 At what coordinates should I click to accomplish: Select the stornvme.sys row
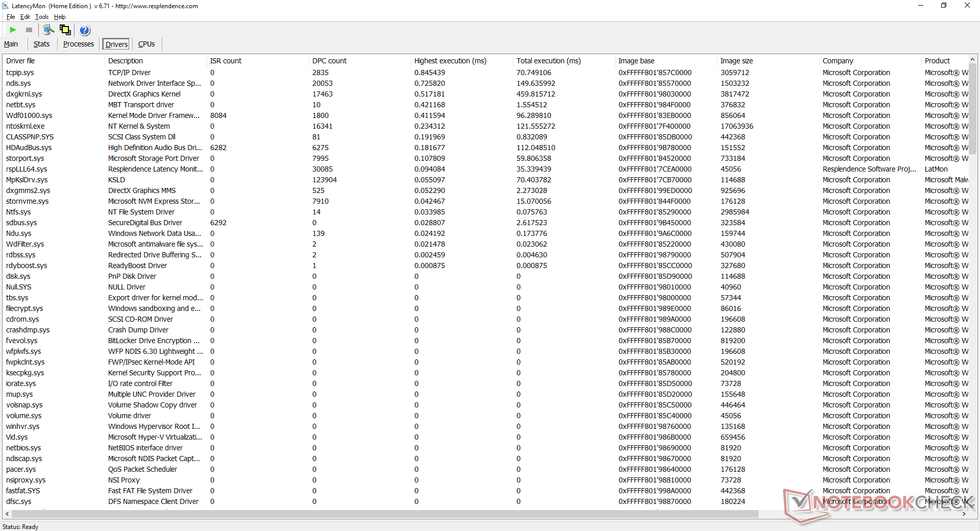(x=485, y=201)
